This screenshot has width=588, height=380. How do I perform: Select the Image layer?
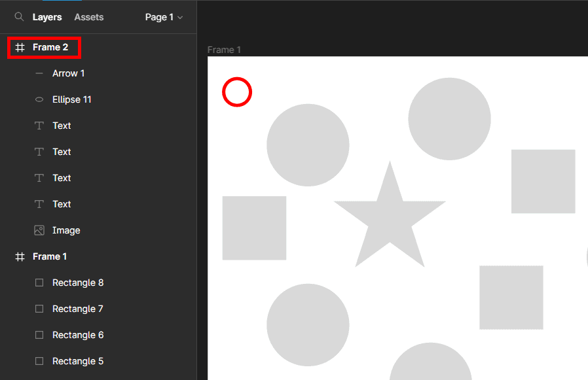click(66, 230)
